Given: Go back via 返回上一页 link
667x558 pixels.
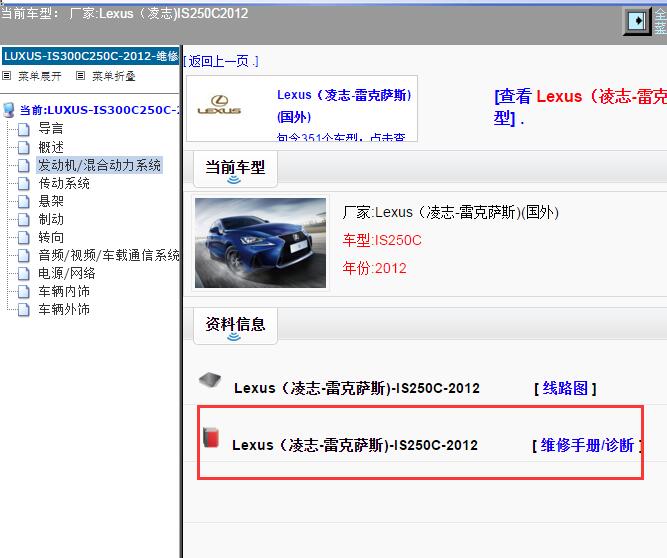Looking at the screenshot, I should click(221, 61).
